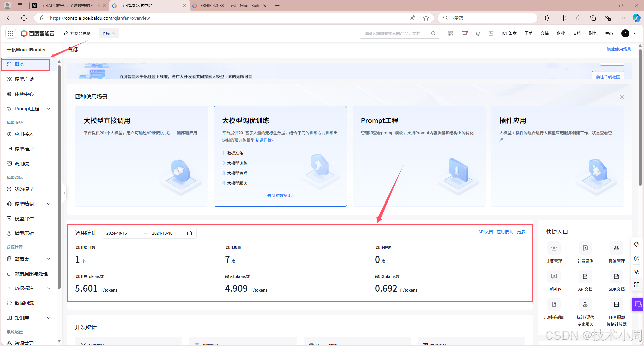Viewport: 644px width, 346px height.
Task: Open TPM配额价格计算器 icon
Action: [x=616, y=304]
